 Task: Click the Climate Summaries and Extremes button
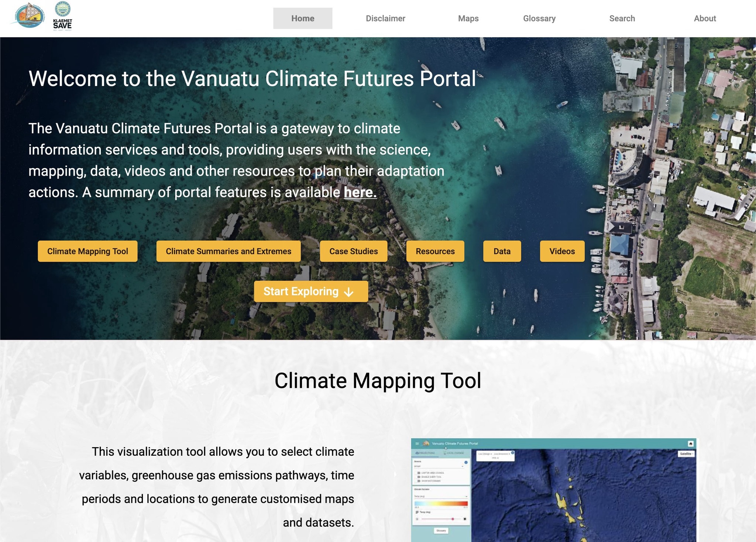click(x=228, y=251)
